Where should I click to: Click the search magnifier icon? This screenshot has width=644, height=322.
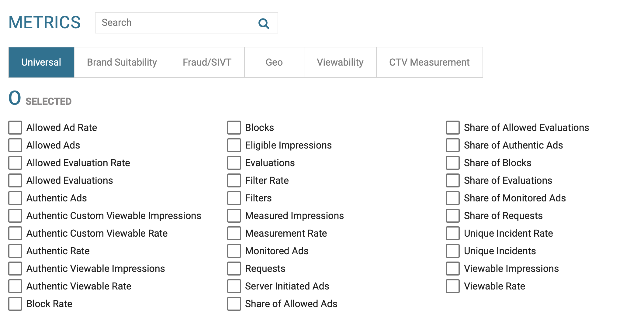point(264,23)
